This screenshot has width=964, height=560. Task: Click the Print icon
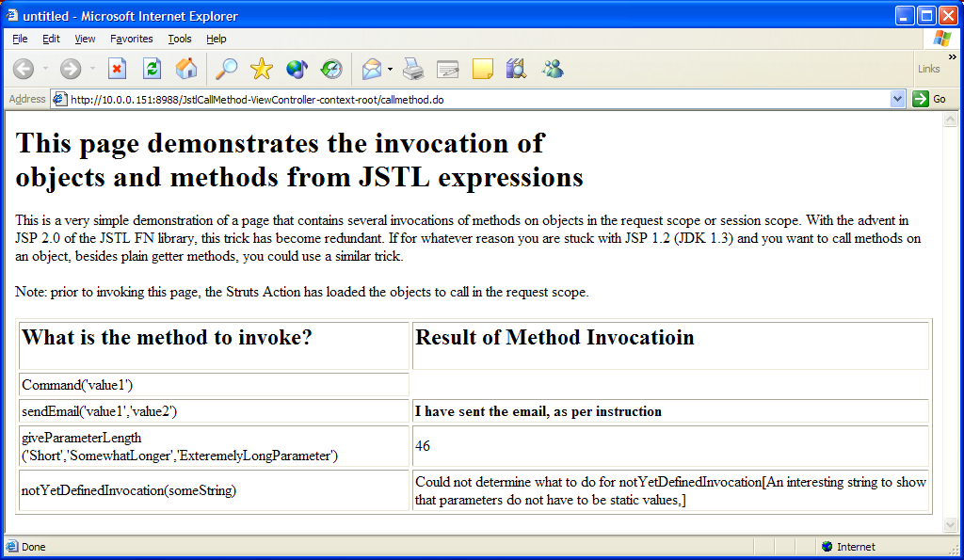(413, 69)
